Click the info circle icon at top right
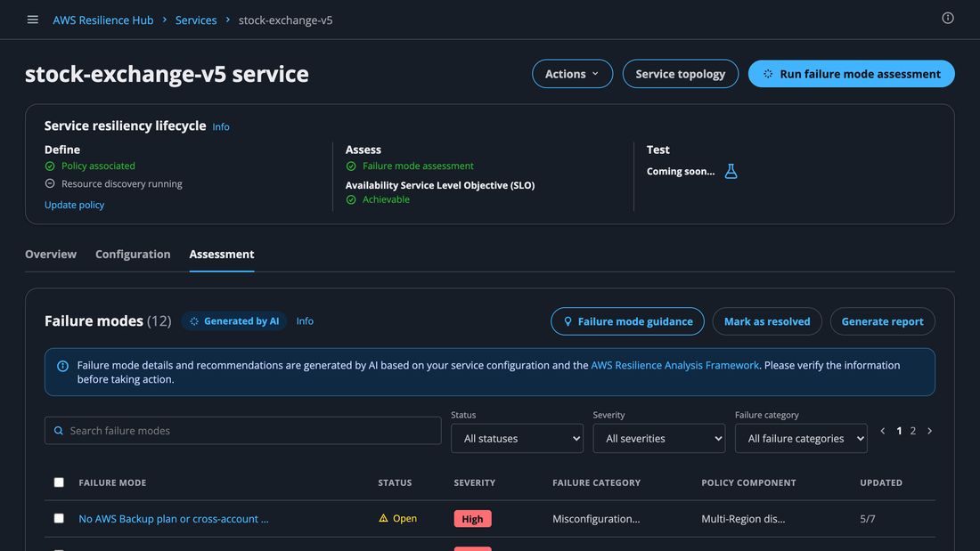This screenshot has width=980, height=551. click(x=948, y=18)
